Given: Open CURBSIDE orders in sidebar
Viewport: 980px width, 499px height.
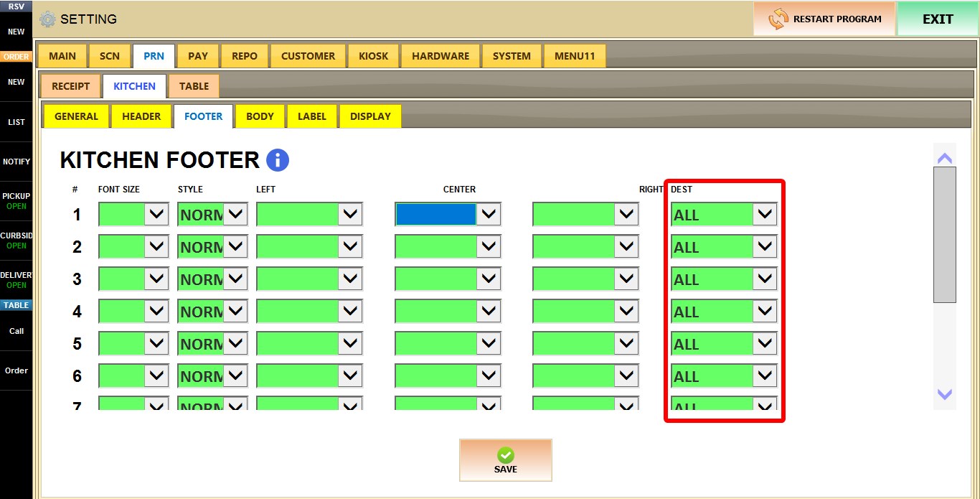Looking at the screenshot, I should 16,241.
